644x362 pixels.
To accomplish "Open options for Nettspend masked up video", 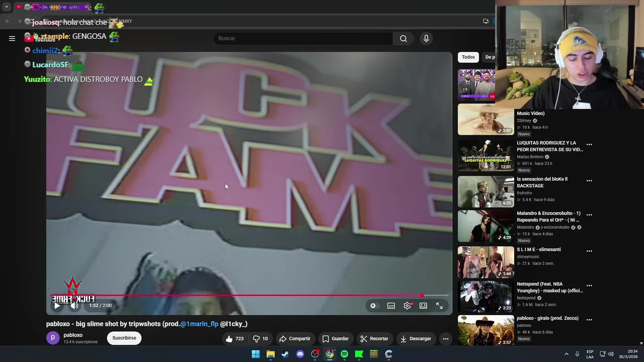I will click(589, 286).
